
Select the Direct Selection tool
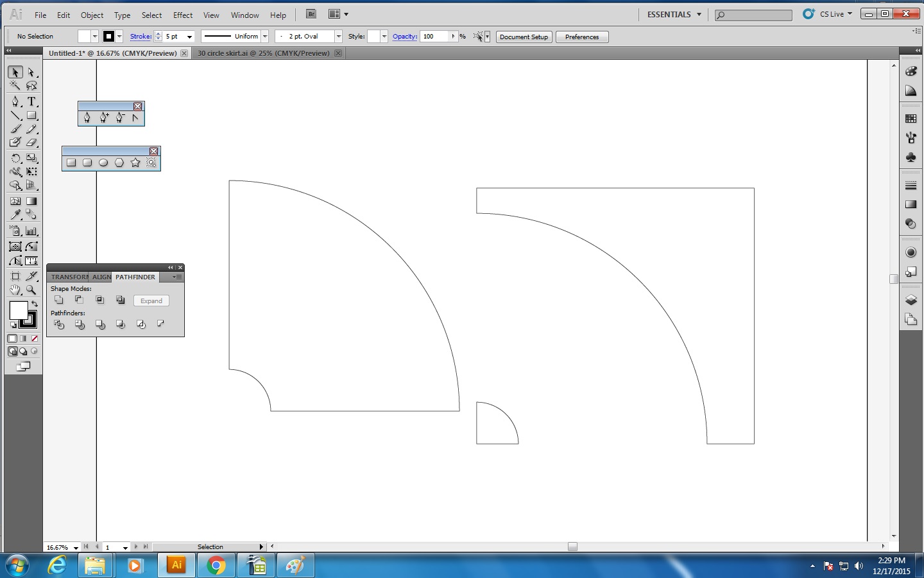coord(31,73)
